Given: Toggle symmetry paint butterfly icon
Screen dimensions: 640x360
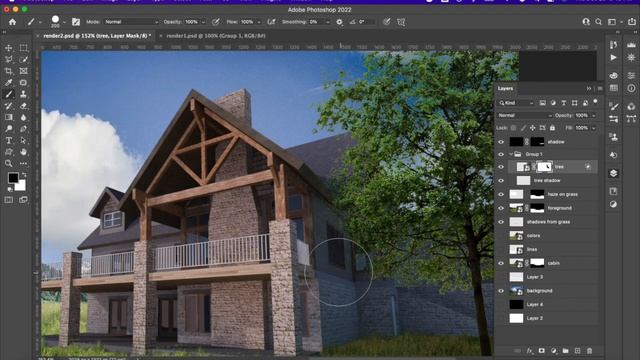Looking at the screenshot, I should [x=401, y=22].
